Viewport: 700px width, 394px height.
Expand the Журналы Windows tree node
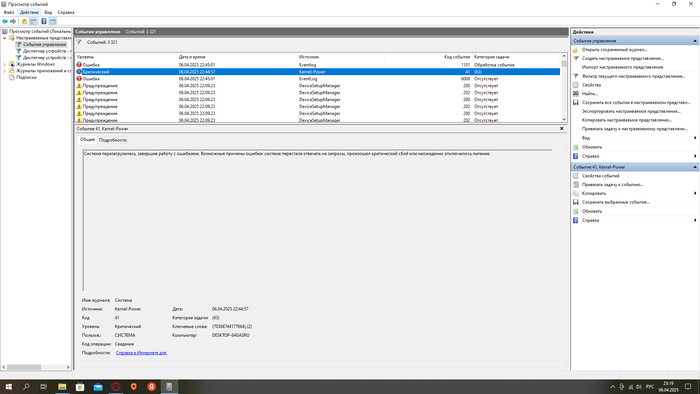[x=4, y=64]
